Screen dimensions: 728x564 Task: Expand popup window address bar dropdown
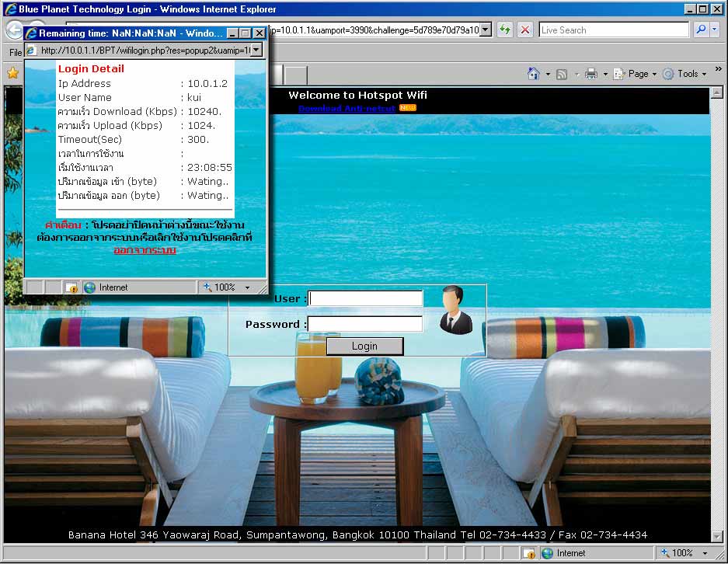[256, 50]
